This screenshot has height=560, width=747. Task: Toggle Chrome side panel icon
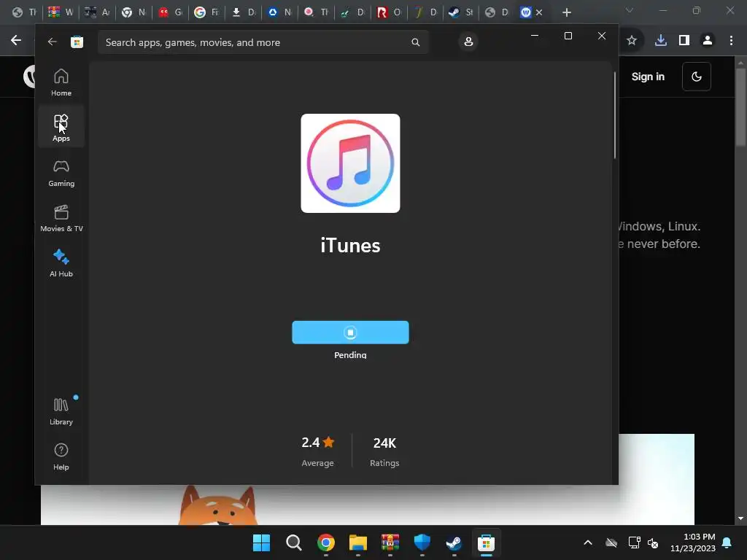point(684,41)
